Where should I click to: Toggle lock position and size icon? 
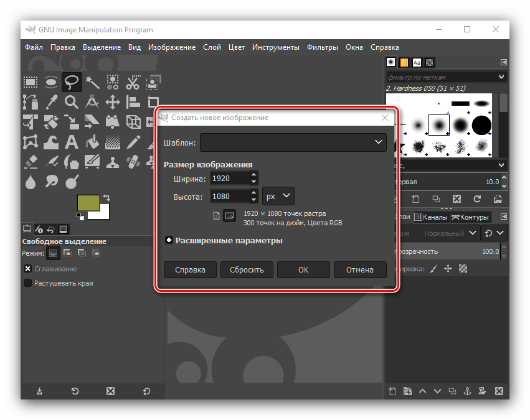[448, 269]
